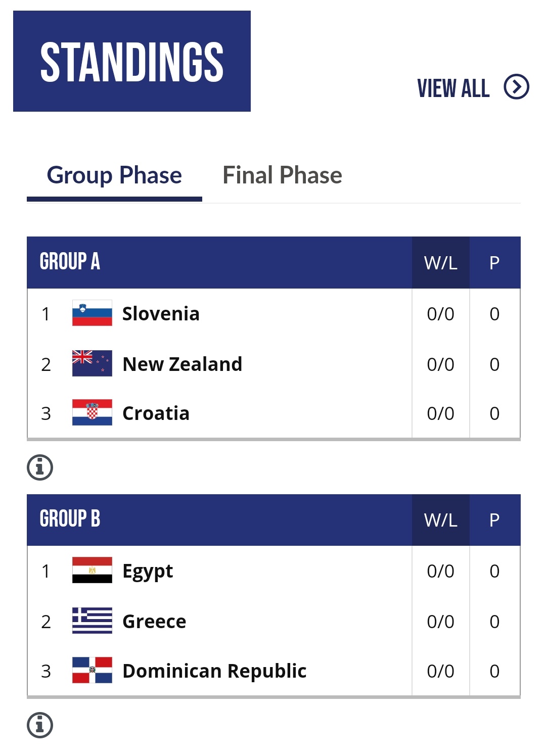Open the Group A info icon
This screenshot has height=756, width=546.
40,467
